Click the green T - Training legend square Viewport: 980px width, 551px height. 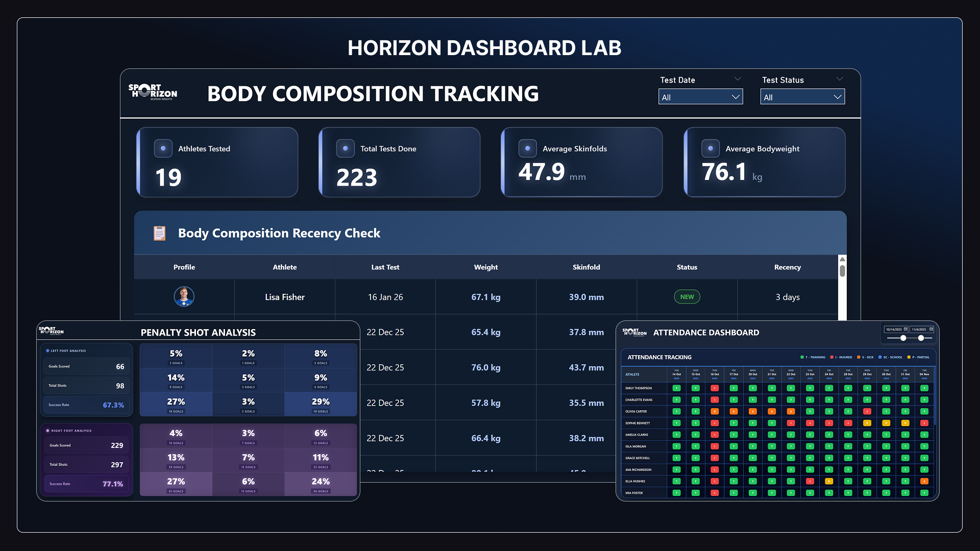[x=802, y=357]
